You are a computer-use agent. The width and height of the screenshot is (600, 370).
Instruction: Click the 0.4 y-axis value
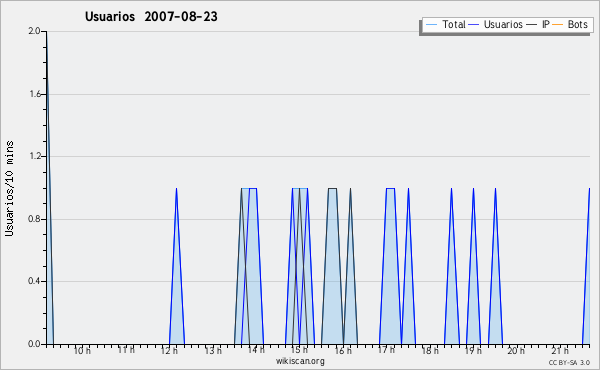[x=34, y=281]
